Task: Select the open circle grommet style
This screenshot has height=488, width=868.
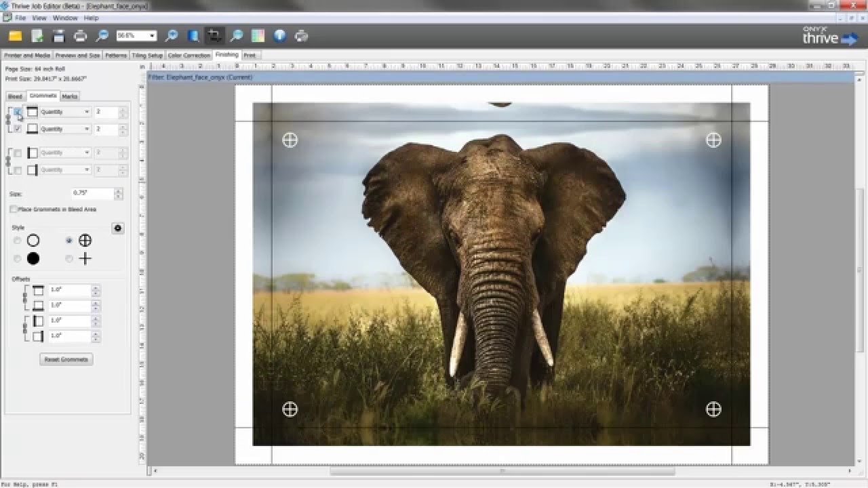Action: (x=17, y=241)
